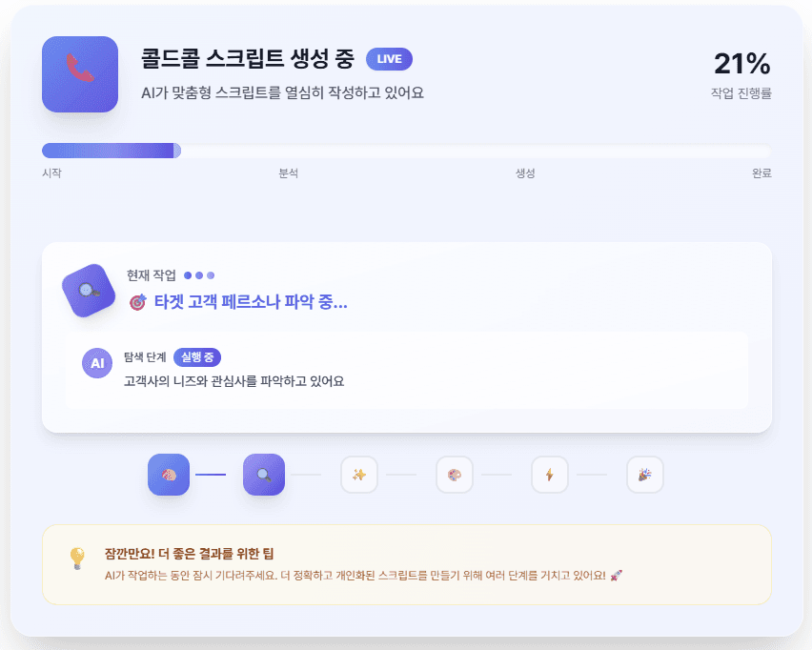The width and height of the screenshot is (812, 650).
Task: Click the magnifying glass card icon above 현재 작업
Action: pos(88,289)
